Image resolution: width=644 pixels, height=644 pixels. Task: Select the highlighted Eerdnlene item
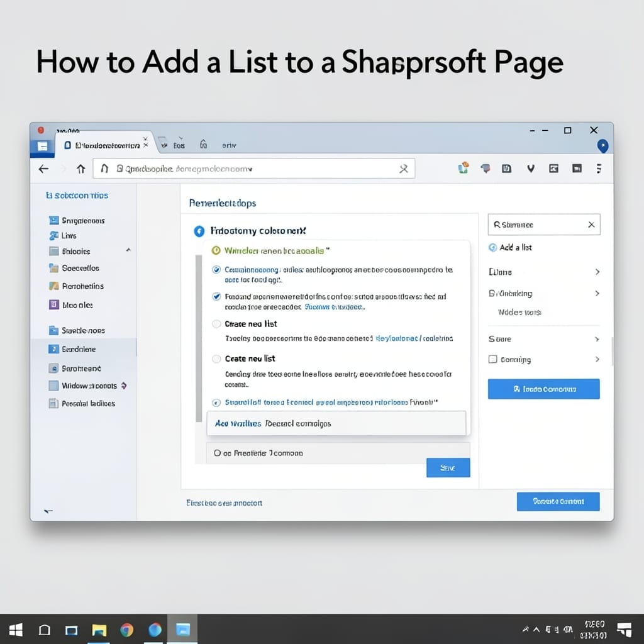[x=84, y=349]
